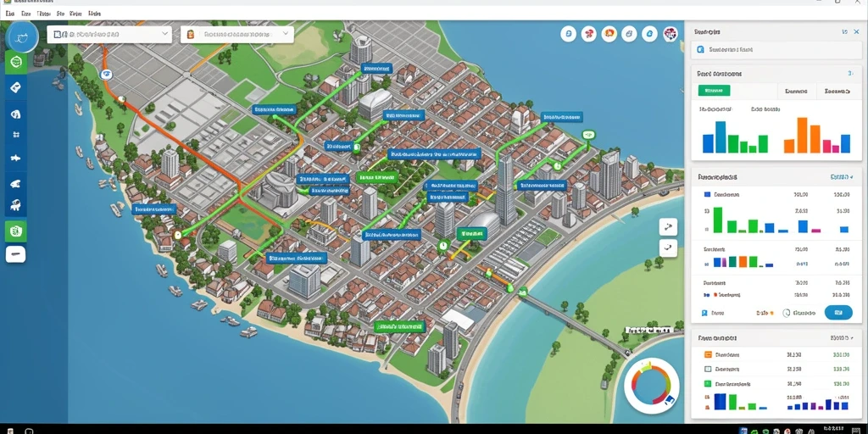The image size is (868, 434).
Task: Expand the second dropdown with orange icon
Action: click(x=237, y=34)
